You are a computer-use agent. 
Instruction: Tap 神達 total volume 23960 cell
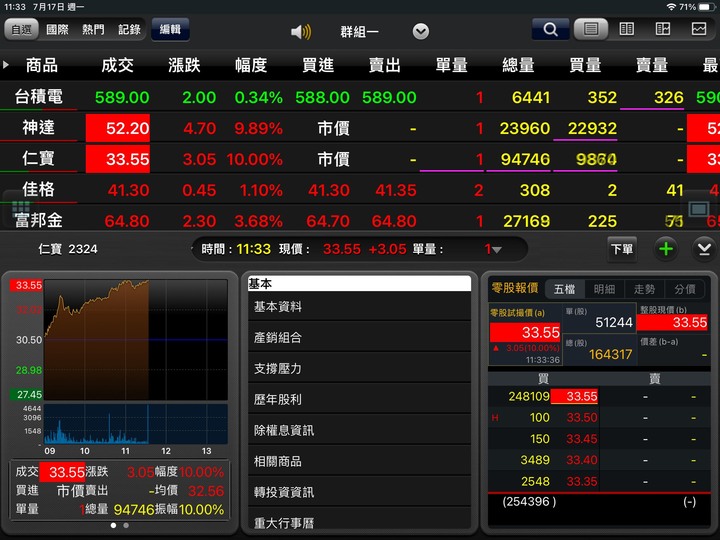coord(524,128)
